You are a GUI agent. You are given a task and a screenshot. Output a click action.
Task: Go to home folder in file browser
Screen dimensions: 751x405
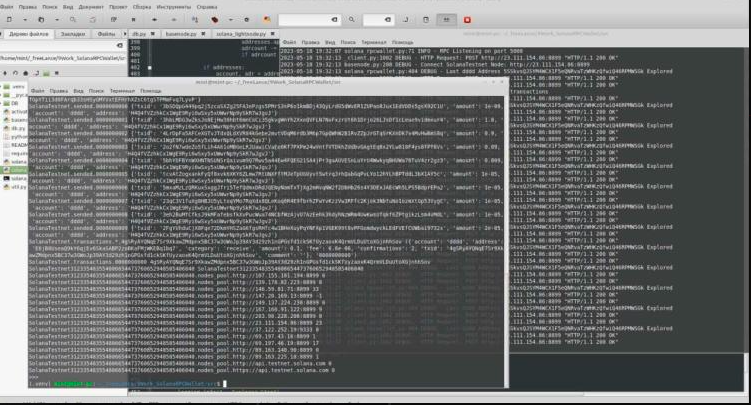click(26, 73)
